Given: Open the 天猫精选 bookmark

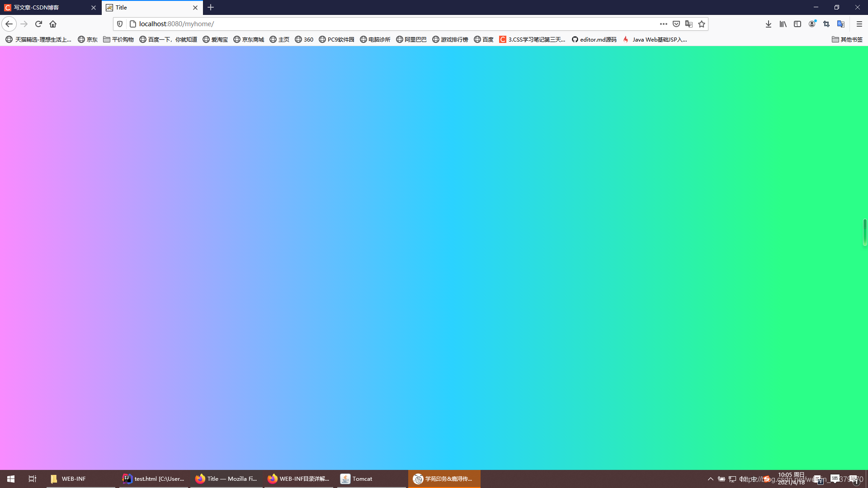Looking at the screenshot, I should tap(38, 40).
